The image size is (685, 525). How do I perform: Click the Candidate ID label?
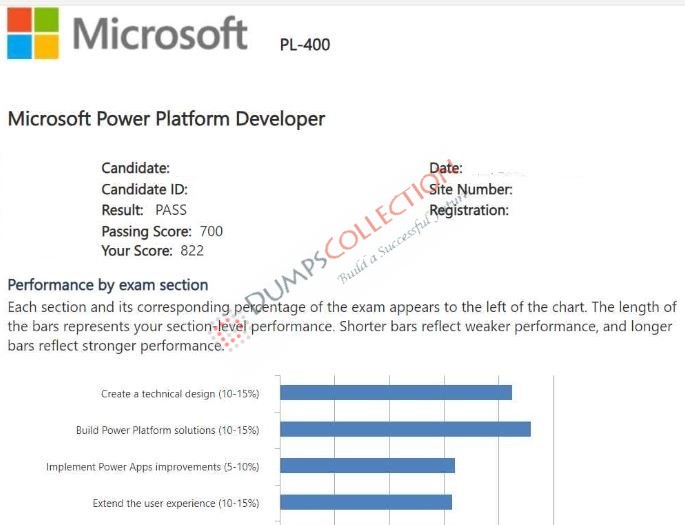pyautogui.click(x=145, y=190)
